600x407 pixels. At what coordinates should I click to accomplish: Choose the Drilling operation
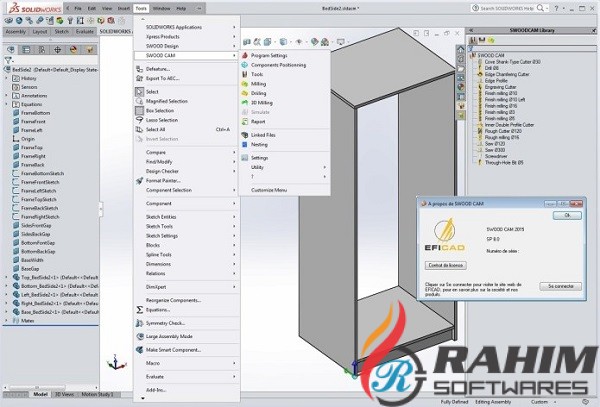click(258, 93)
